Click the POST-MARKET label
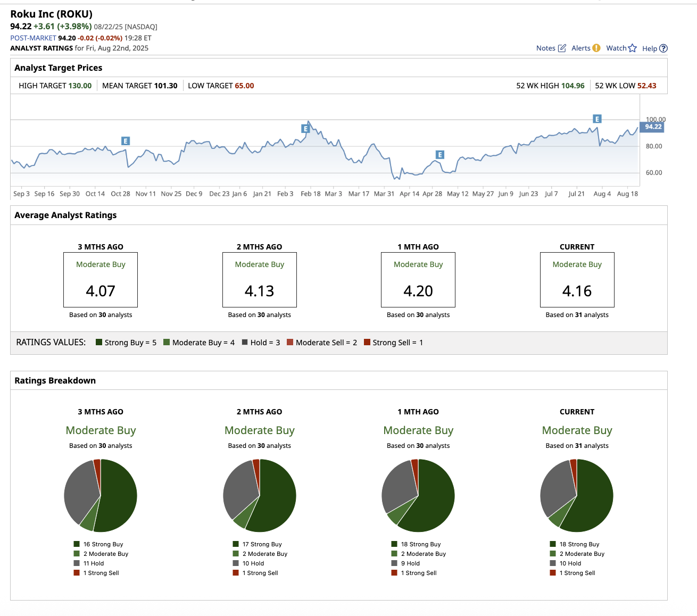The image size is (697, 616). 33,38
